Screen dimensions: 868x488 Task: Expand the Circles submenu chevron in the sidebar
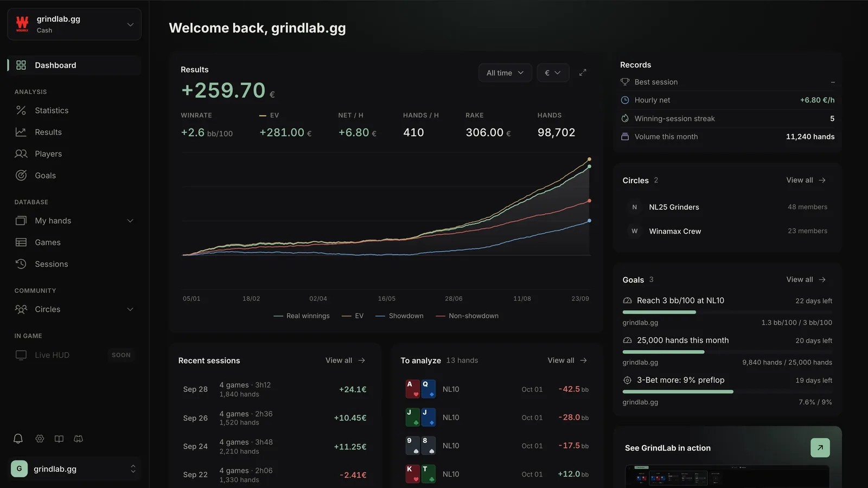click(130, 309)
